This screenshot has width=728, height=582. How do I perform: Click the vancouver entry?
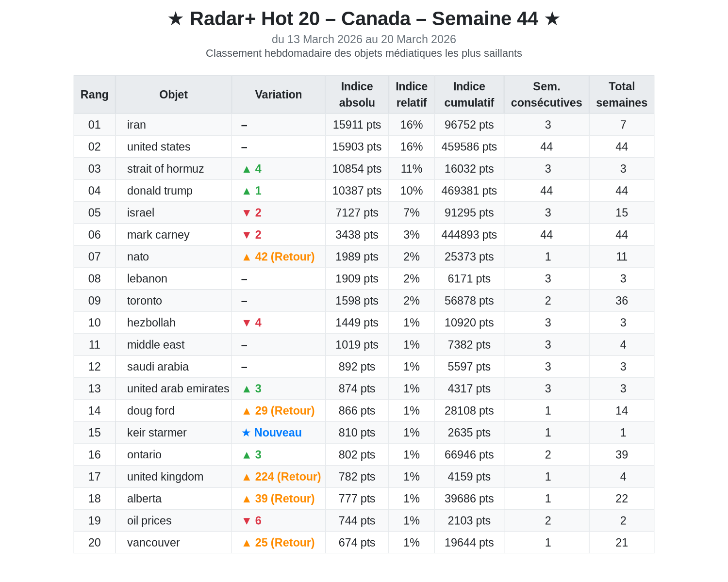[153, 543]
